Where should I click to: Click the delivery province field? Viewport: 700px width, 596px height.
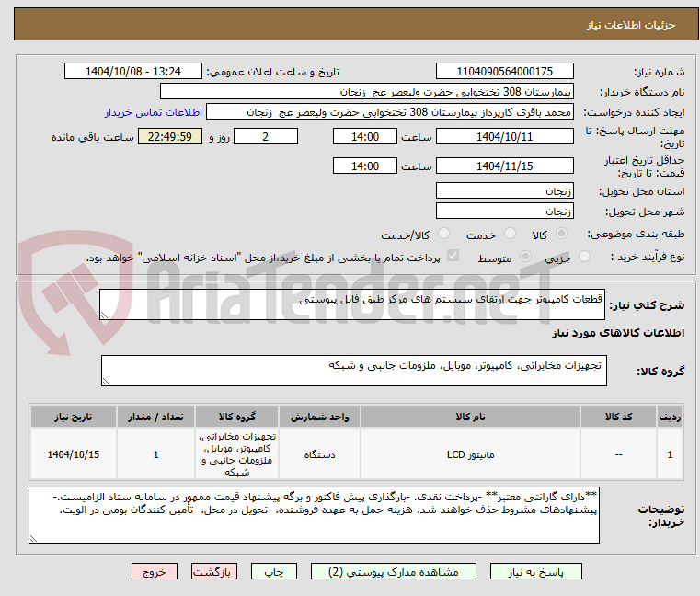coord(504,191)
